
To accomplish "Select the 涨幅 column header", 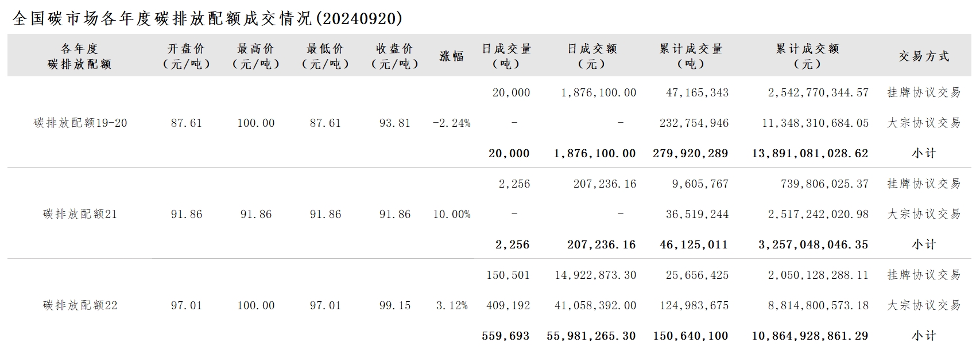I will click(452, 56).
